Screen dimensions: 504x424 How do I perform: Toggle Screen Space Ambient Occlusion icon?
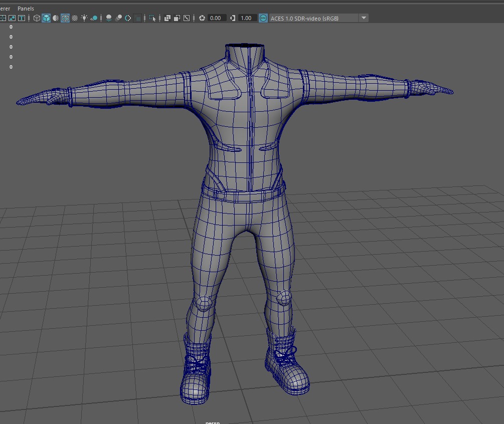[109, 18]
